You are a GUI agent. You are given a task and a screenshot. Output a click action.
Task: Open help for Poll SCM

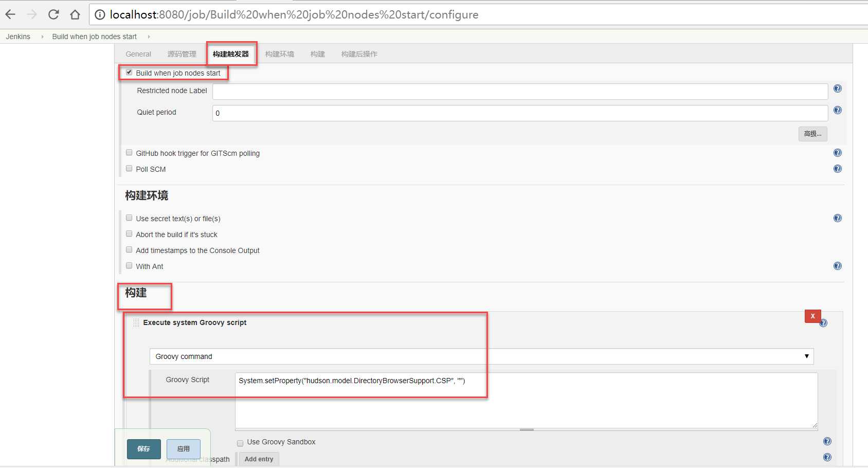click(838, 169)
